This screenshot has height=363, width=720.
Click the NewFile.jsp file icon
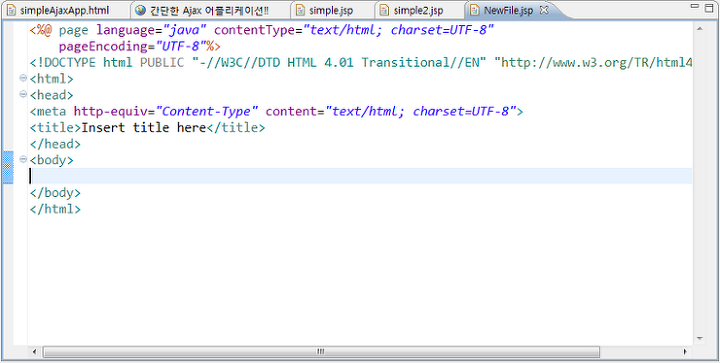475,10
